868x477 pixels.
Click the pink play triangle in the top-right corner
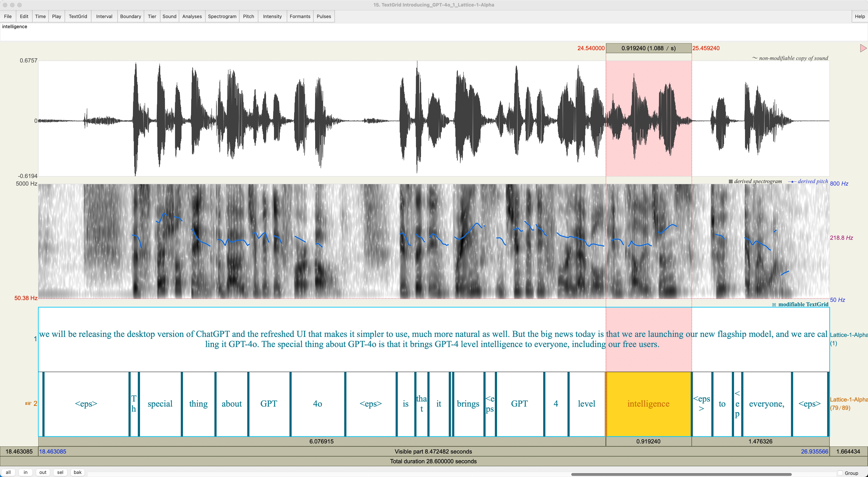[863, 48]
